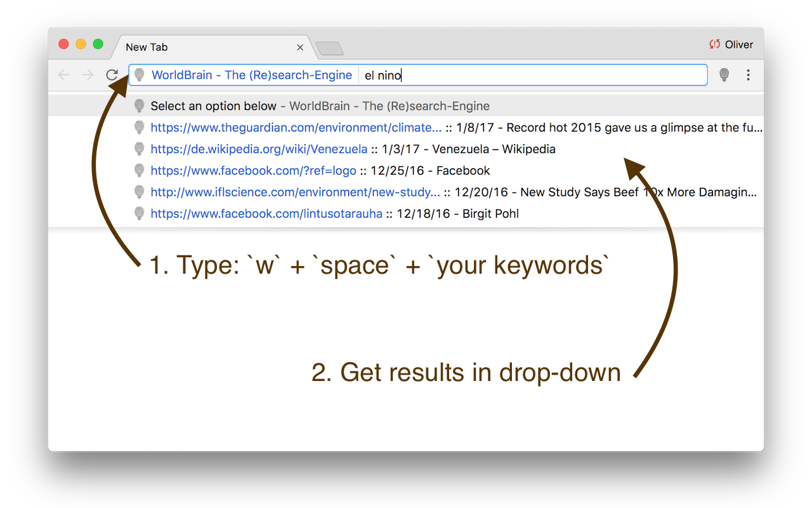Open the theguardian.com climate result
Image resolution: width=812 pixels, height=508 pixels.
coord(406,128)
